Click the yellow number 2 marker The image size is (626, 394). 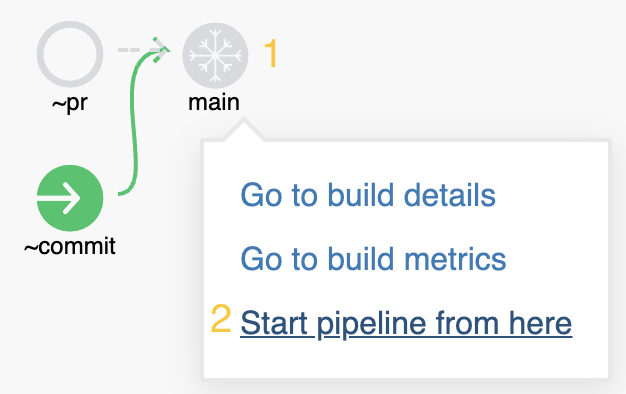221,318
